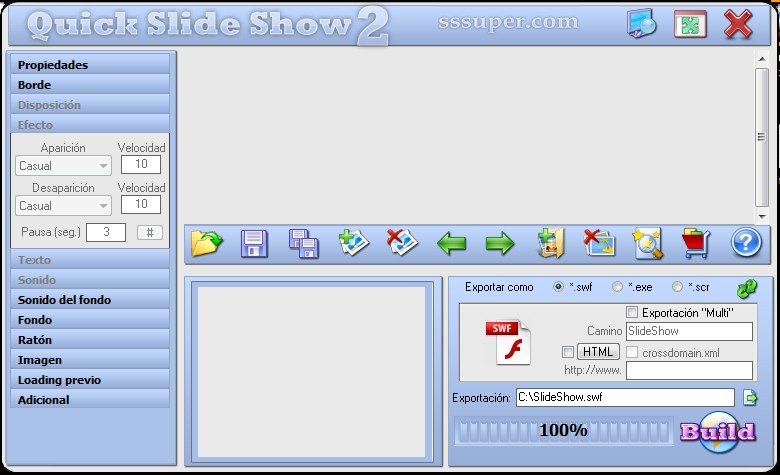
Task: Click the SWF Flash file icon
Action: [x=508, y=342]
